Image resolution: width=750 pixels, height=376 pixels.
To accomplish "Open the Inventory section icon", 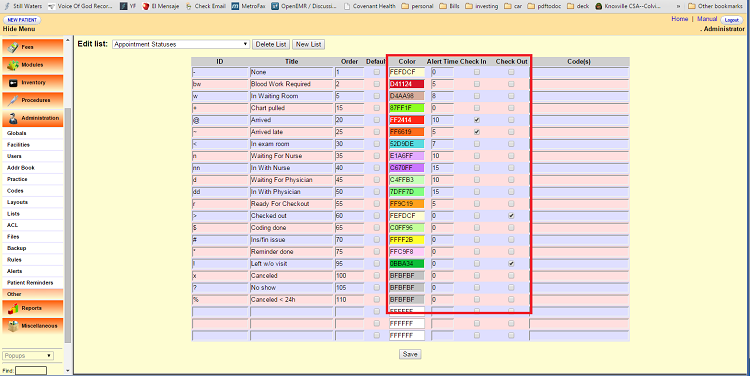I will tap(13, 83).
